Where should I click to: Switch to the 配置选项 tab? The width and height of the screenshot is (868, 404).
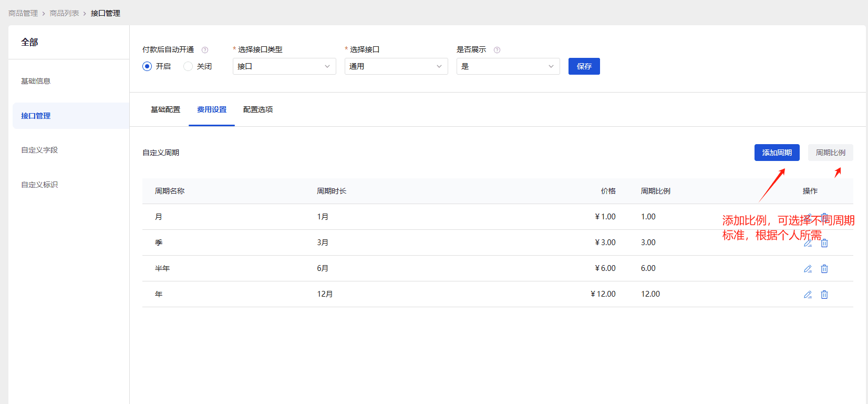[258, 109]
